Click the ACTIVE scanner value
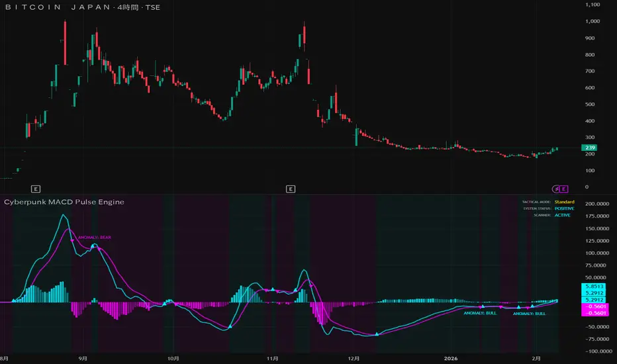617x364 pixels. 562,215
